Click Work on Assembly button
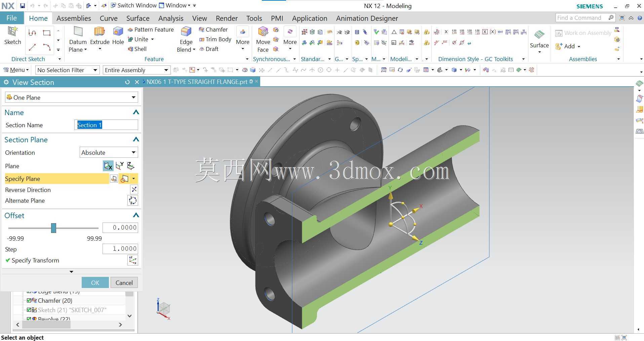644x341 pixels. click(583, 33)
